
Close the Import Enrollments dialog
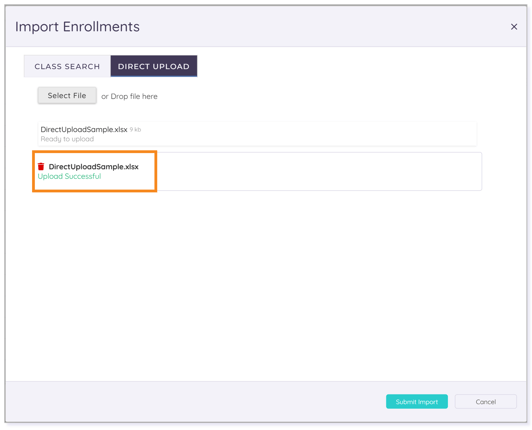click(x=514, y=27)
